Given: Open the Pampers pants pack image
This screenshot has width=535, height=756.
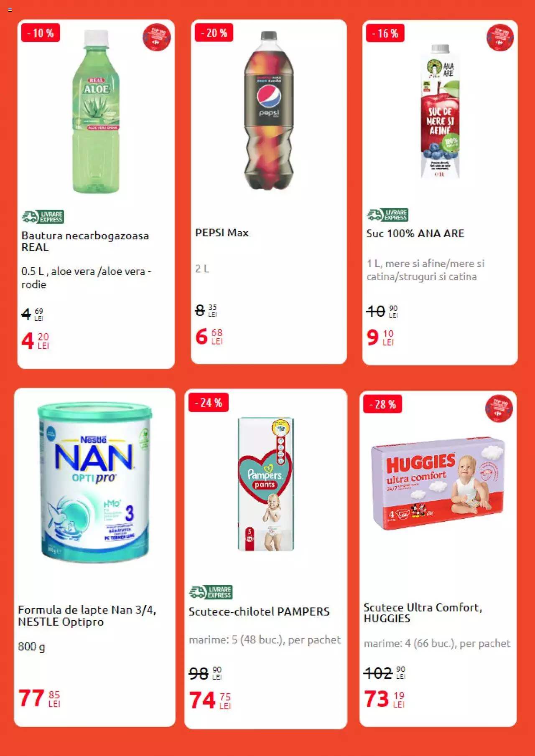Looking at the screenshot, I should [266, 484].
